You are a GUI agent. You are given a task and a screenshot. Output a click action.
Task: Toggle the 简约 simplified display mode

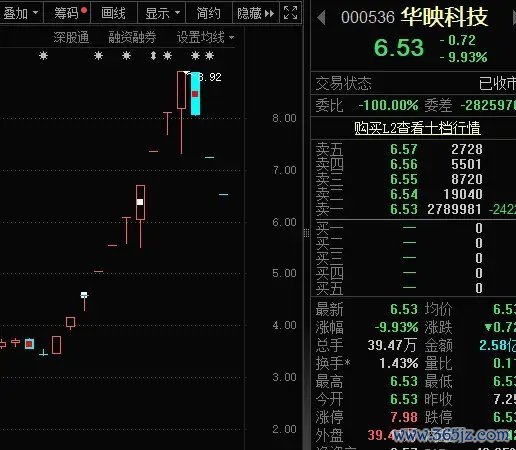(208, 13)
